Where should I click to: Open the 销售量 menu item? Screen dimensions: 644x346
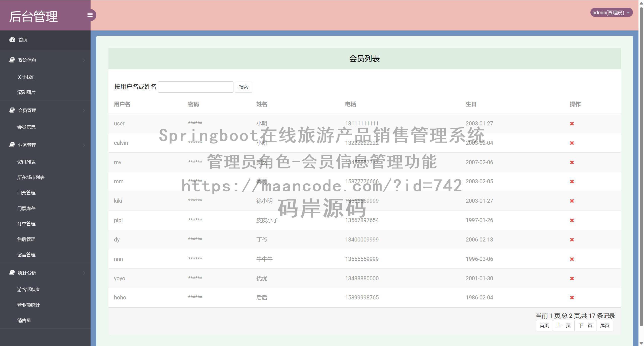[x=24, y=320]
